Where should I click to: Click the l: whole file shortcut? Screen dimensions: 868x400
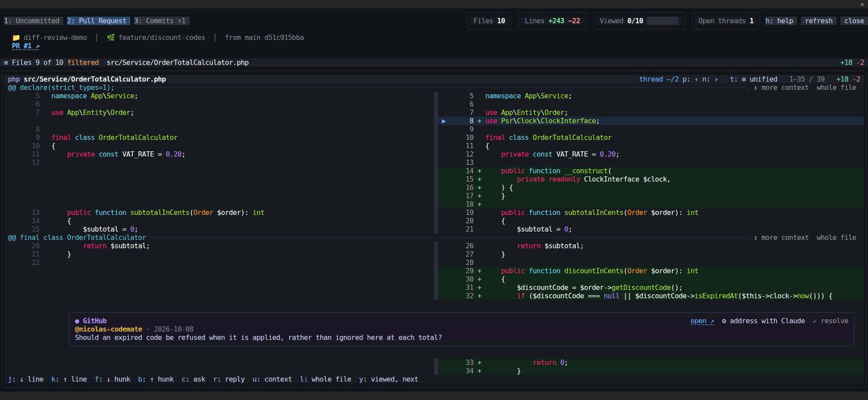point(326,379)
